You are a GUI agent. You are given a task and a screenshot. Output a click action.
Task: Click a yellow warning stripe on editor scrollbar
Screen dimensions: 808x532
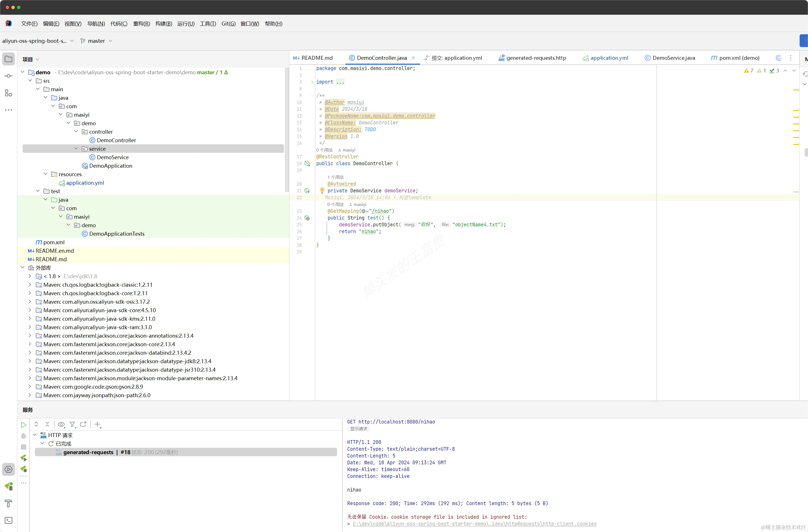(x=796, y=90)
